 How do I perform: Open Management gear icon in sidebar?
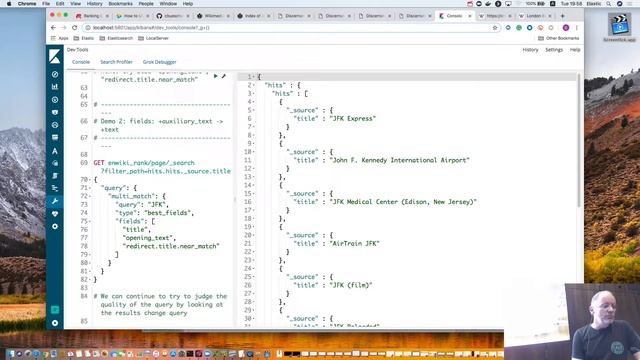[x=55, y=227]
